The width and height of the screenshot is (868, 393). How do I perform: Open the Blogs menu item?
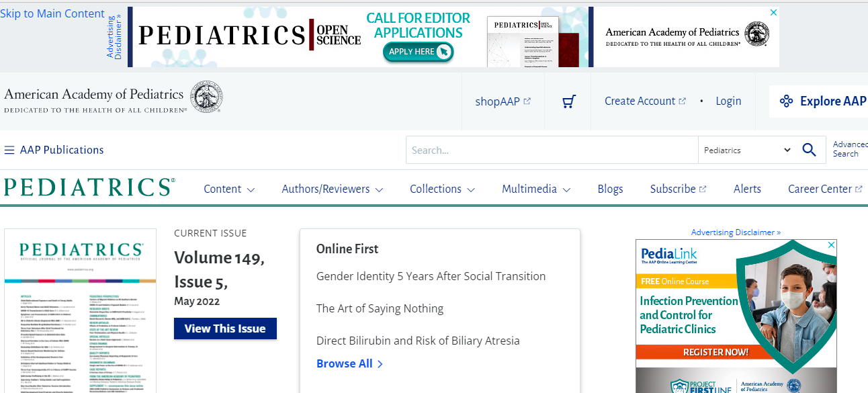pyautogui.click(x=610, y=189)
